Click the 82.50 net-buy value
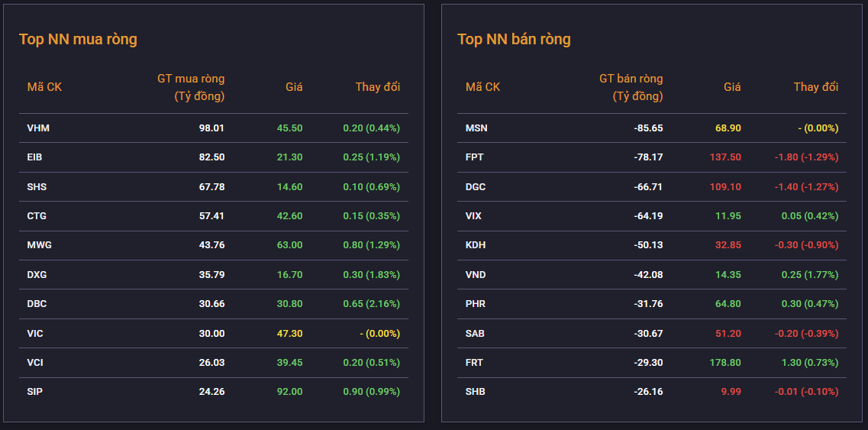 pos(212,157)
